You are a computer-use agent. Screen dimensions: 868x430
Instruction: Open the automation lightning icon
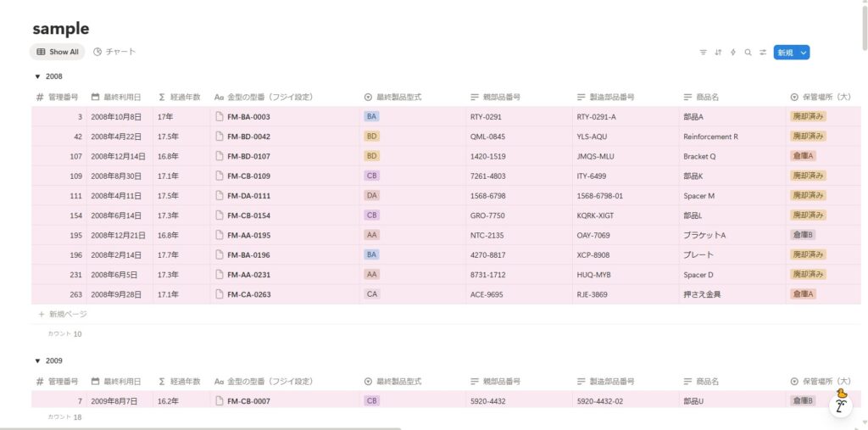pyautogui.click(x=733, y=52)
